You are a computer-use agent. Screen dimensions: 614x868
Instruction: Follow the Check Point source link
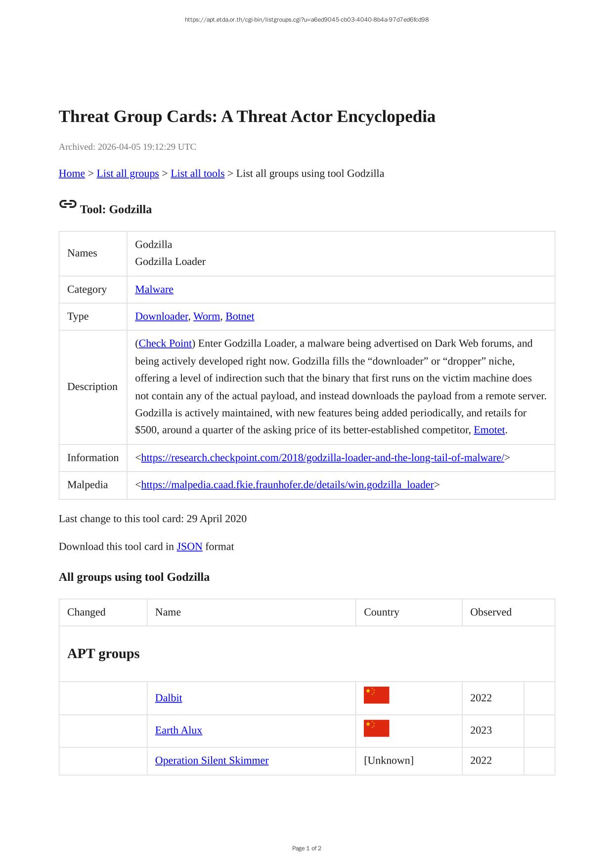tap(165, 344)
